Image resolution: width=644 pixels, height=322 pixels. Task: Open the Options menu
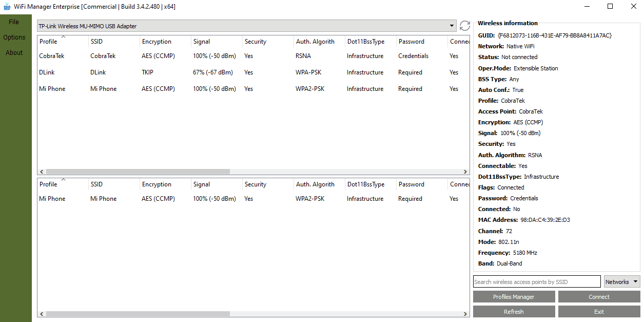click(x=14, y=37)
